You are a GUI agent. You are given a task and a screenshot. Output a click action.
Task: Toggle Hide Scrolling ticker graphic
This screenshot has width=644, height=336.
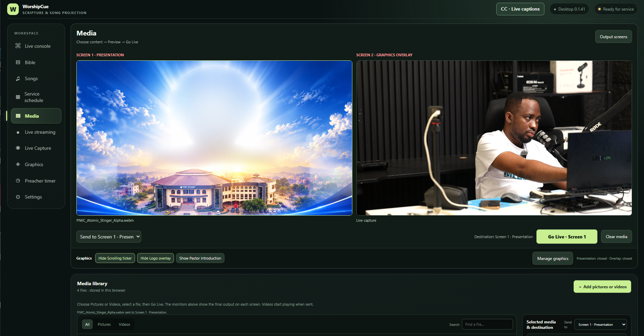(x=115, y=258)
